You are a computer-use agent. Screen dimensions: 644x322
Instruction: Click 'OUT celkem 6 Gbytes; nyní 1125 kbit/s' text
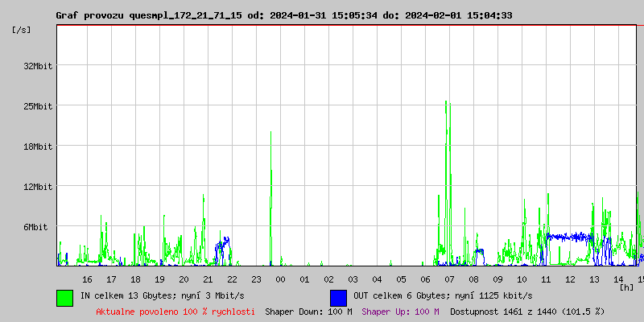(x=444, y=295)
